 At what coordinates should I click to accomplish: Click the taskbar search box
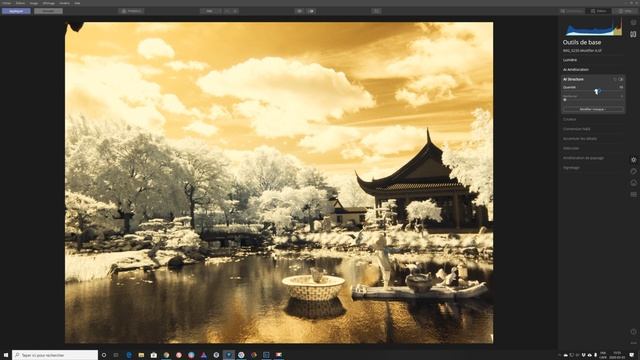(x=55, y=355)
